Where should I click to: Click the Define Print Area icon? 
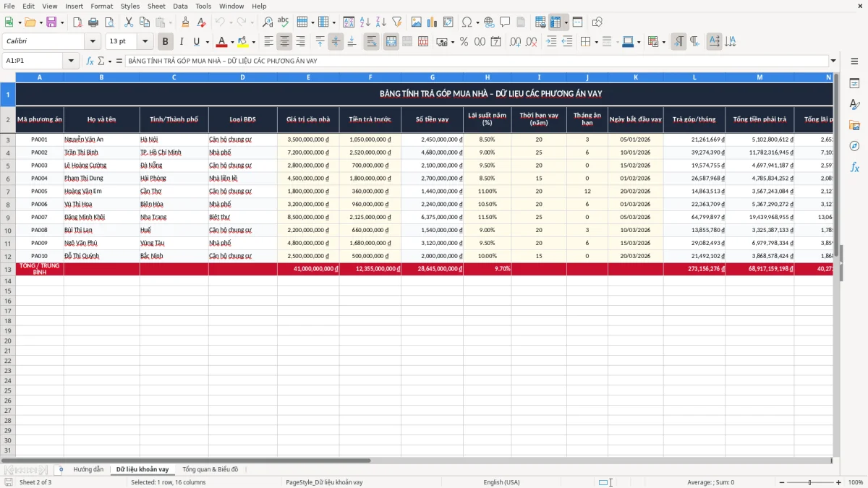[x=540, y=22]
